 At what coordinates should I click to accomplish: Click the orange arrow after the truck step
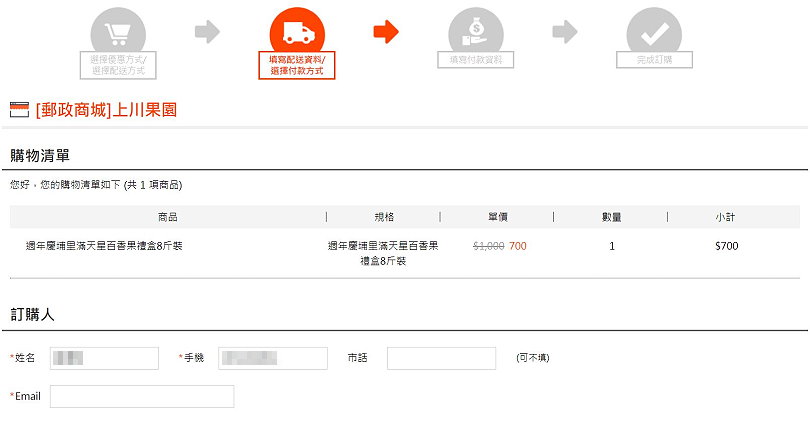click(x=386, y=32)
